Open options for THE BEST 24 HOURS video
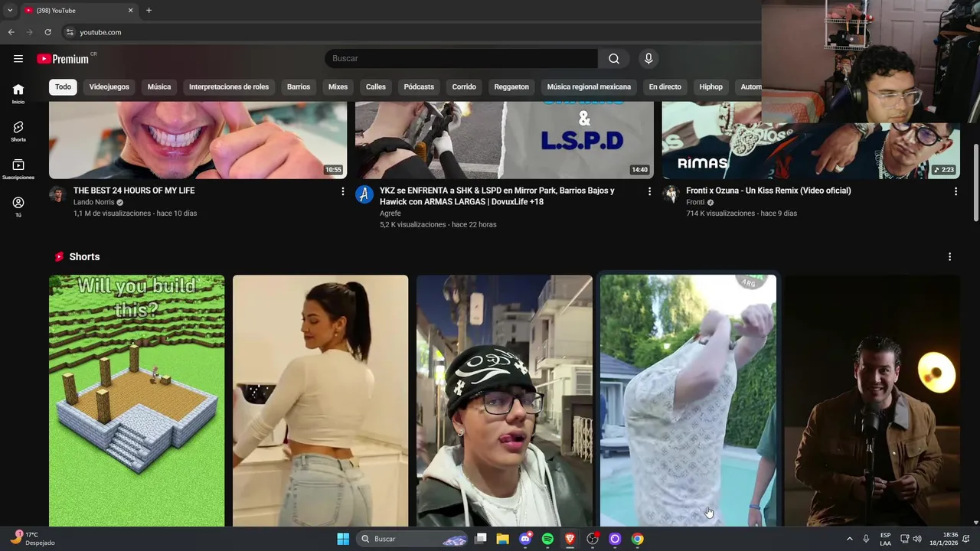The image size is (980, 551). pos(342,191)
